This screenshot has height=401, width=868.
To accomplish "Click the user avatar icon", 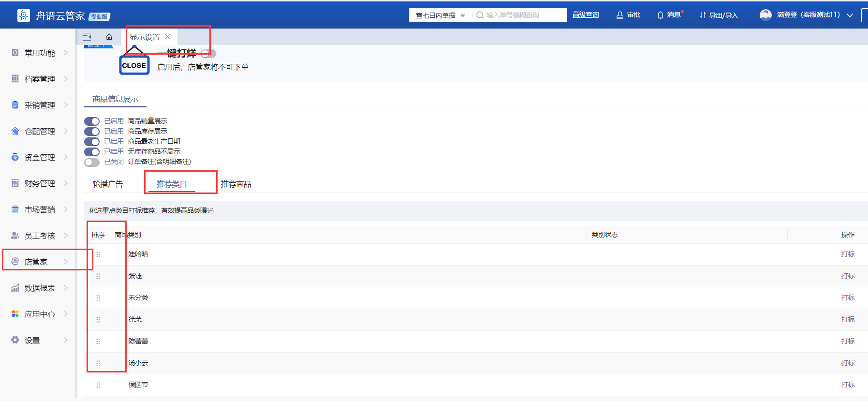I will click(x=765, y=15).
